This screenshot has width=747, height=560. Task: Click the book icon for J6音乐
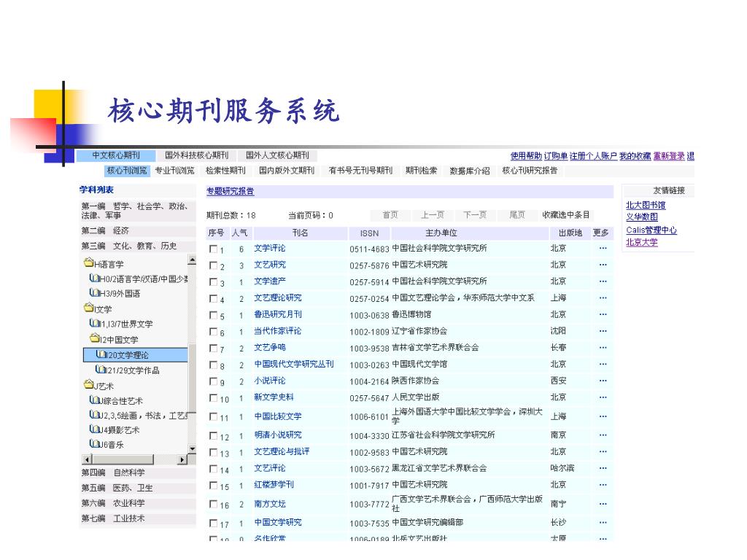click(94, 443)
